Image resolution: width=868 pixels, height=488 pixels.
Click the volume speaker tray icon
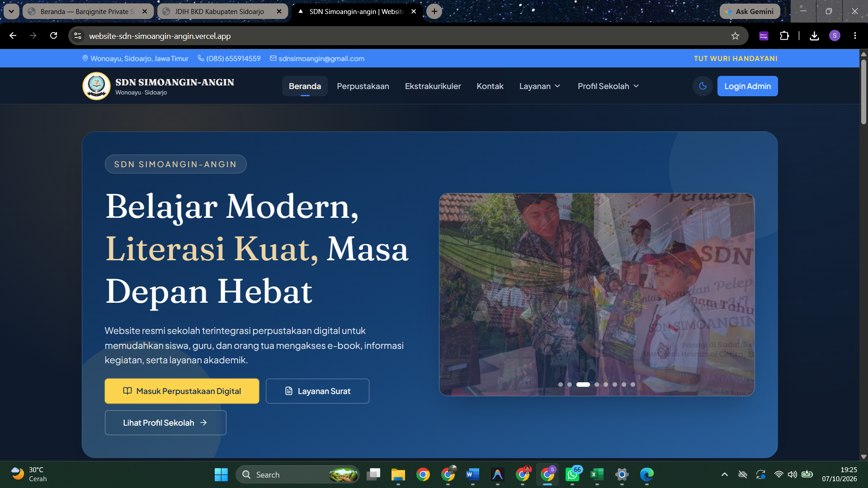click(x=792, y=474)
